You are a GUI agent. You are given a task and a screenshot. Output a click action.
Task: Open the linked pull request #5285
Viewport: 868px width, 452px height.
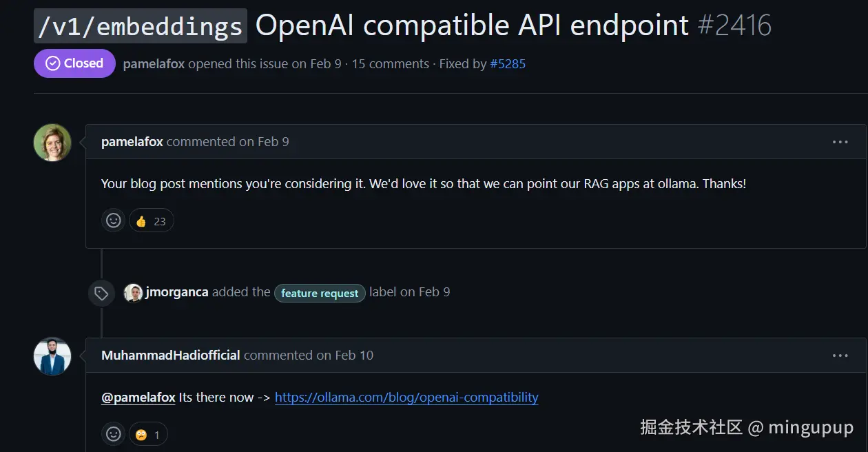[508, 63]
